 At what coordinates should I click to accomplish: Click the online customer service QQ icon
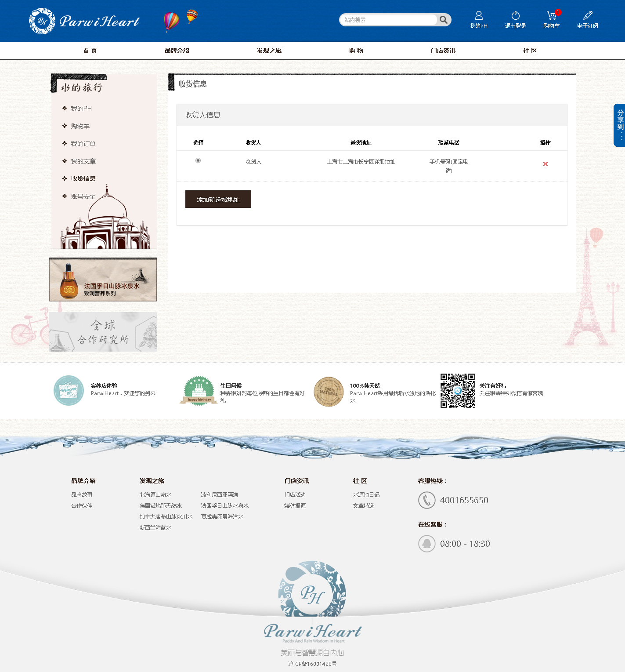[x=426, y=544]
